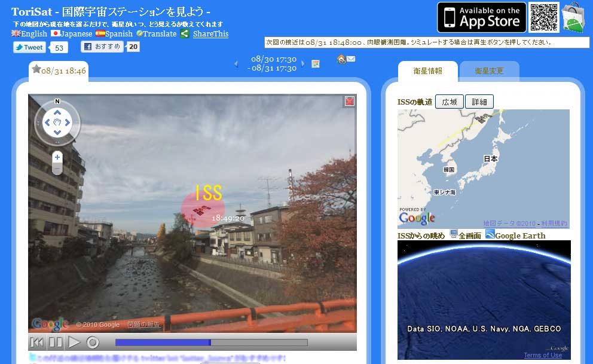Pan Street View down
The height and width of the screenshot is (364, 593).
[57, 132]
